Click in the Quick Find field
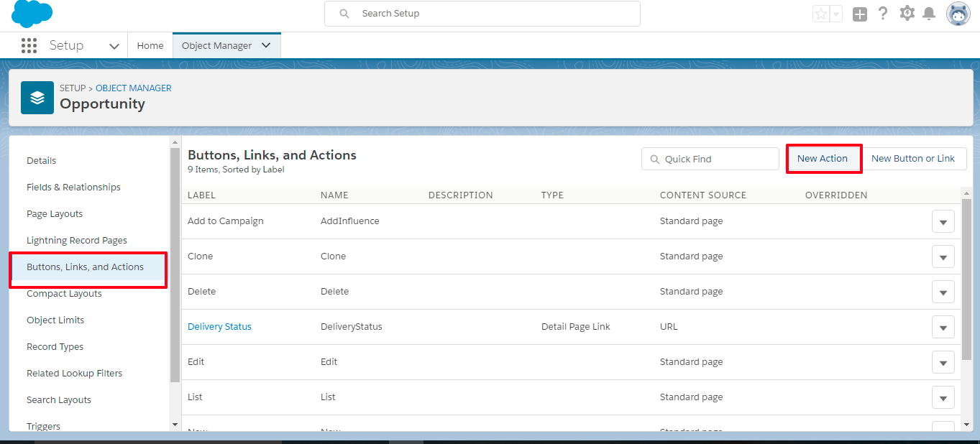The width and height of the screenshot is (980, 444). pos(717,159)
